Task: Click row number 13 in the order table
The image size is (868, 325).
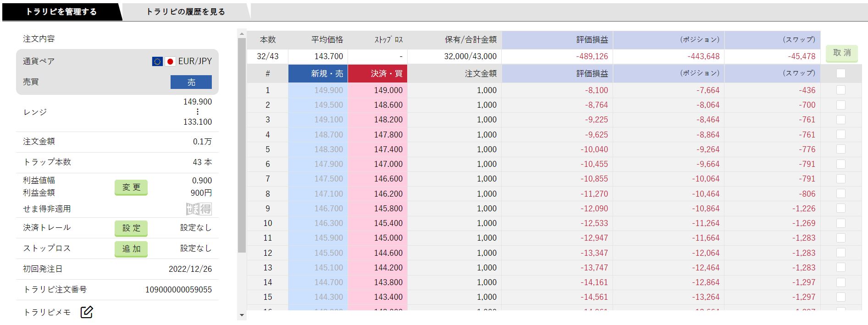Action: 268,268
